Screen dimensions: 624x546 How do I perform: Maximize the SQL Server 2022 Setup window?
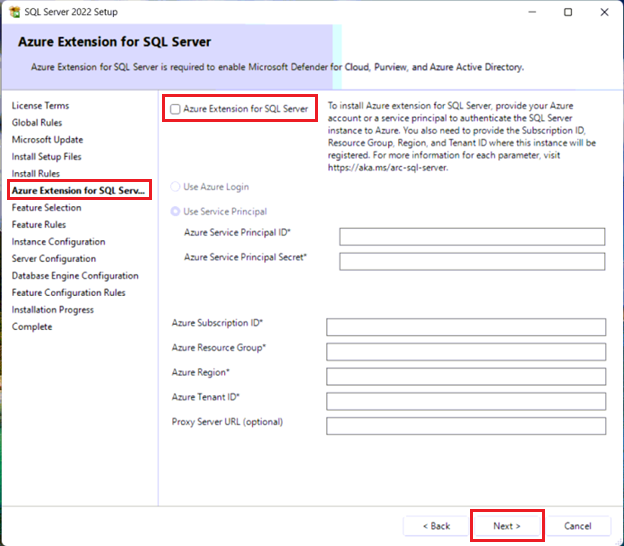click(x=568, y=12)
